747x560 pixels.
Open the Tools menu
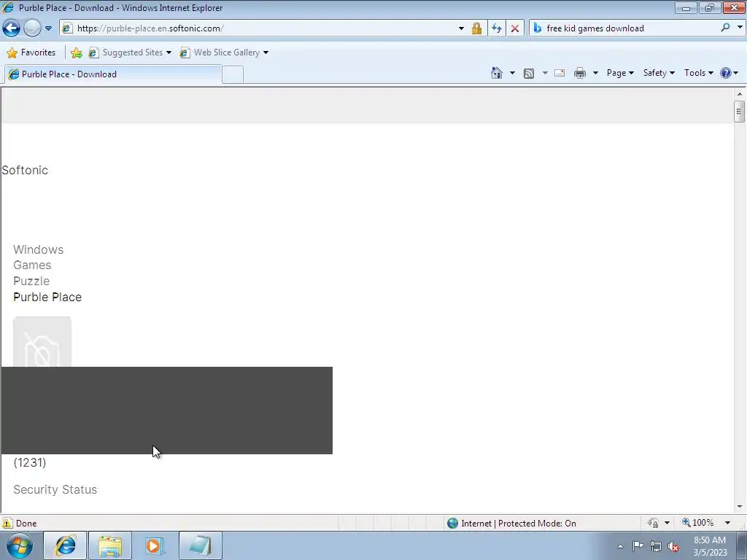coord(698,73)
